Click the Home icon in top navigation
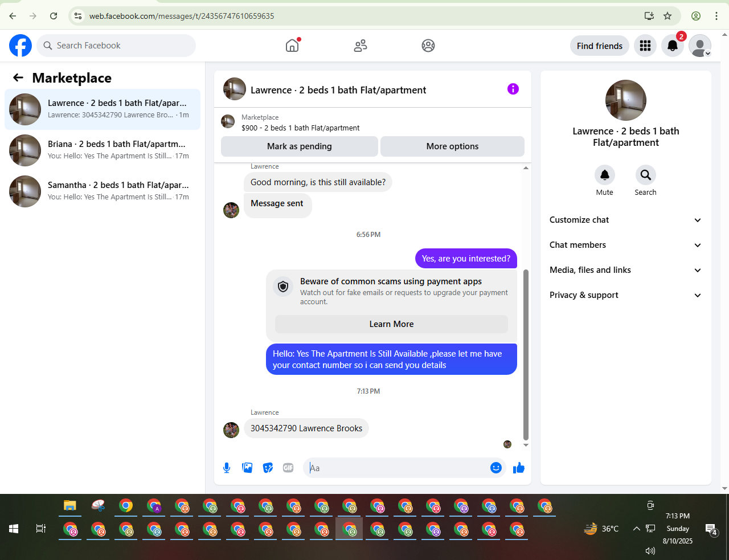This screenshot has width=729, height=560. click(292, 46)
